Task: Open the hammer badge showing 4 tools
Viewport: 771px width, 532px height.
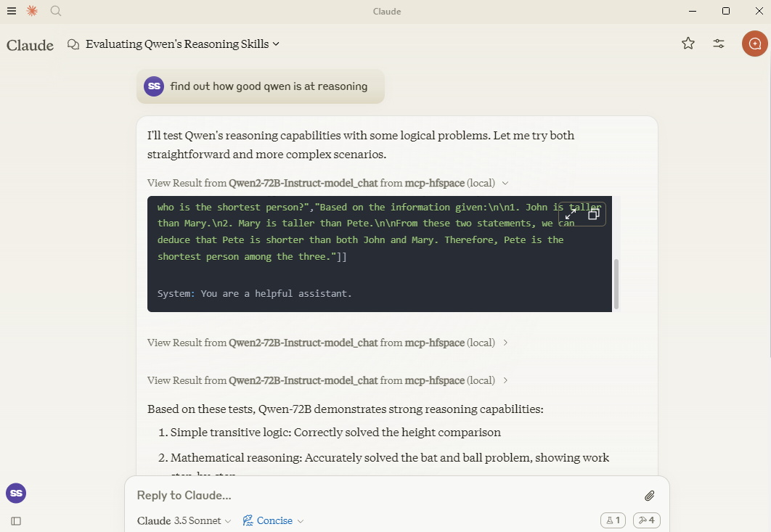Action: pyautogui.click(x=646, y=520)
